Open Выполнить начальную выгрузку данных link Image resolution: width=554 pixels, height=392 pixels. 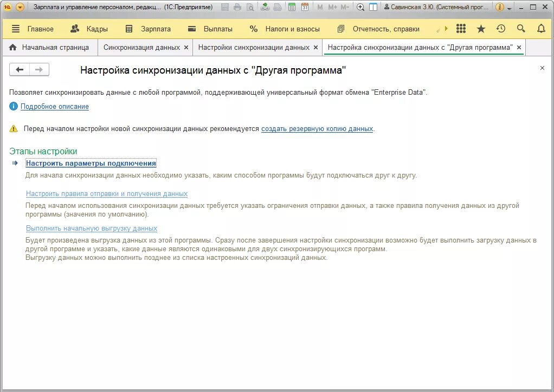point(92,228)
